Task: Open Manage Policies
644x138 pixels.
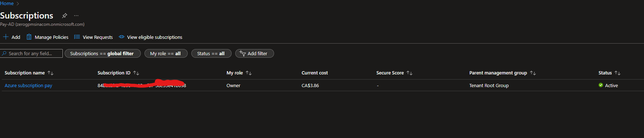Action: click(x=48, y=37)
